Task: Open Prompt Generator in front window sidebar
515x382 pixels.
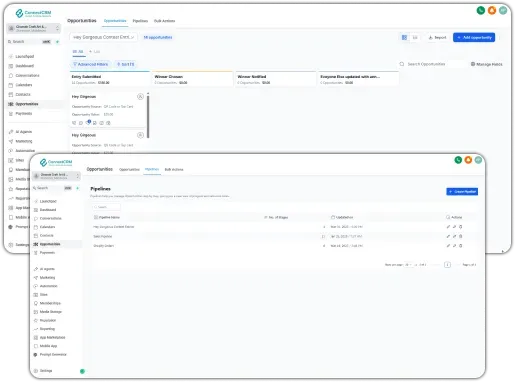Action: click(50, 355)
